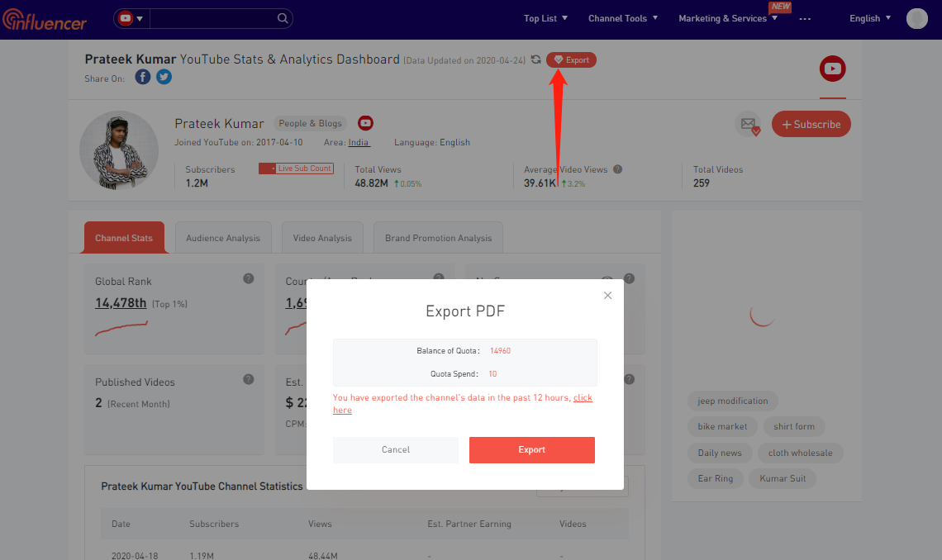942x560 pixels.
Task: Click the 'Kumar Suit' tag
Action: [783, 478]
